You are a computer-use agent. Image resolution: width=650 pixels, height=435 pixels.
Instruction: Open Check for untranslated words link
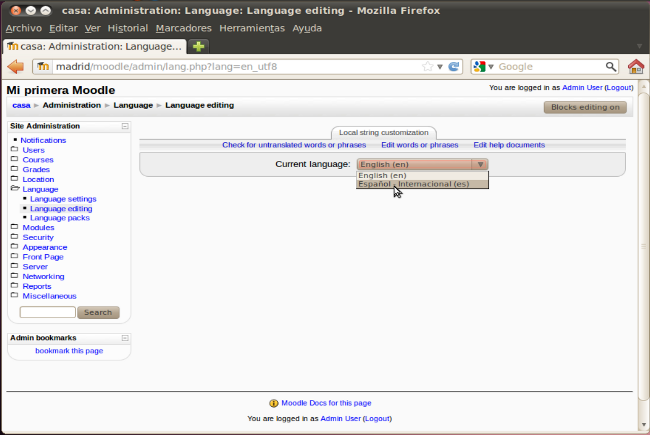click(x=294, y=145)
